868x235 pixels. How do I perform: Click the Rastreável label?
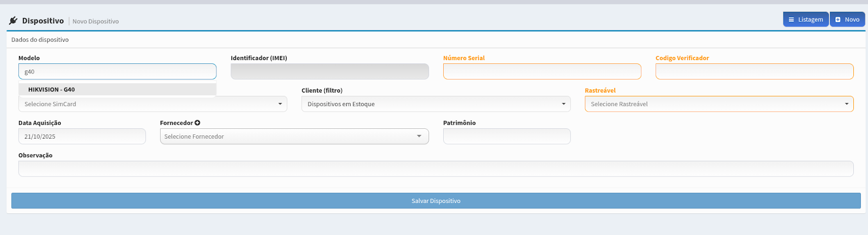pos(600,90)
